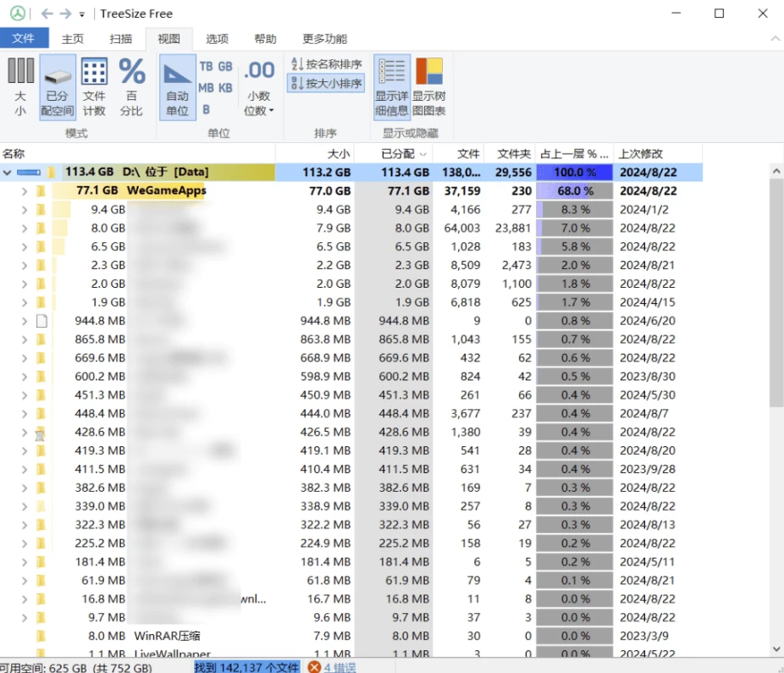
Task: Sort by name with 按名称排序
Action: (x=326, y=64)
